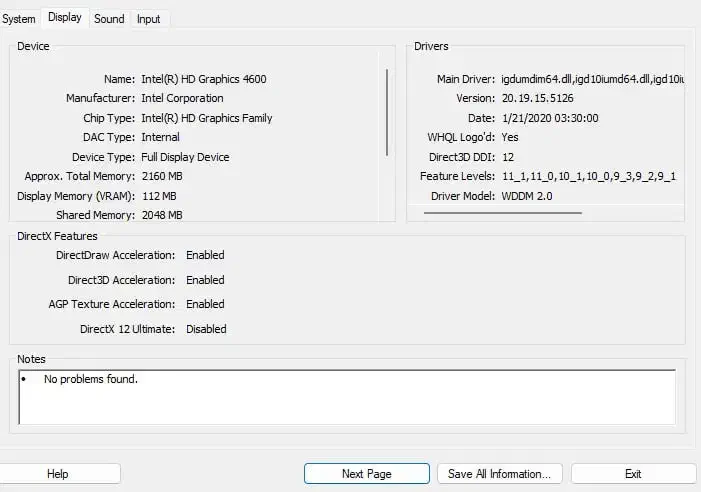Click Save All Information button

click(x=500, y=473)
